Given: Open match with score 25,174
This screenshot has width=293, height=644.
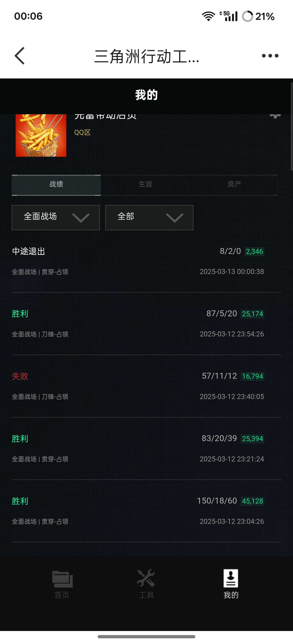Looking at the screenshot, I should click(146, 324).
